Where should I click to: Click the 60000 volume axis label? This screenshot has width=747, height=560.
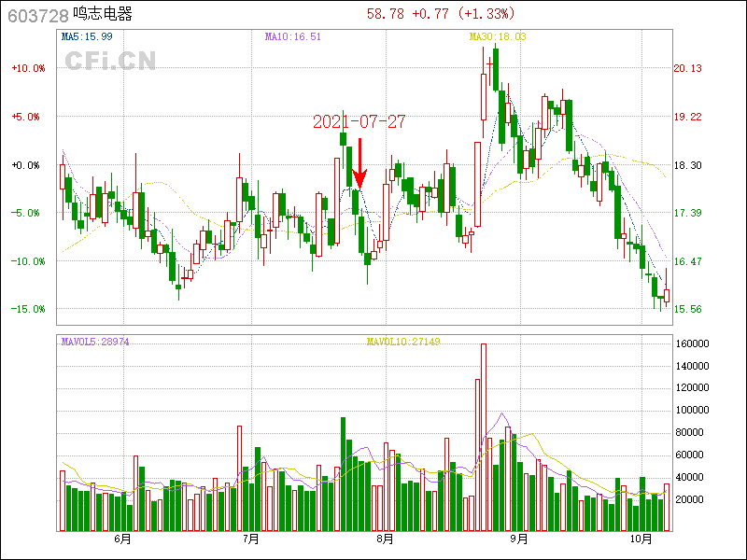coord(690,455)
